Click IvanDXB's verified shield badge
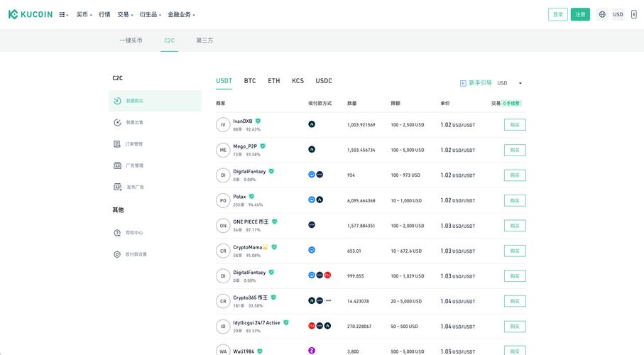 tap(258, 121)
